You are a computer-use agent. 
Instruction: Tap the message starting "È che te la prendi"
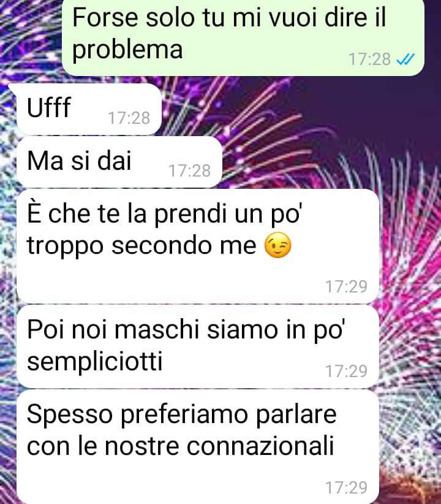coord(198,246)
